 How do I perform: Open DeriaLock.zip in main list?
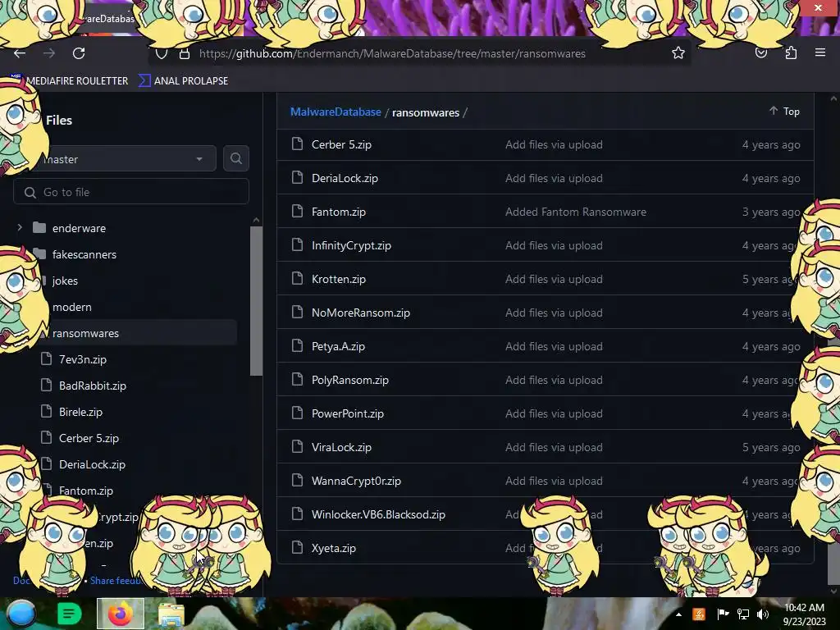coord(345,178)
